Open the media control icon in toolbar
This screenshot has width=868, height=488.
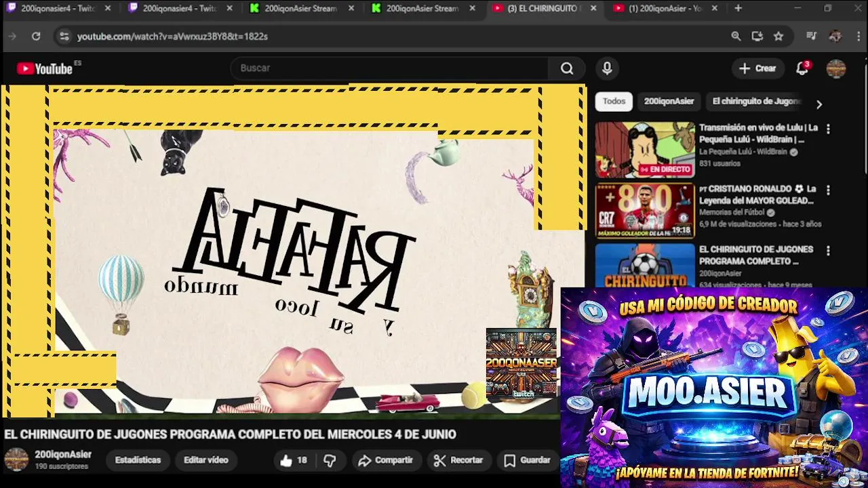(811, 37)
